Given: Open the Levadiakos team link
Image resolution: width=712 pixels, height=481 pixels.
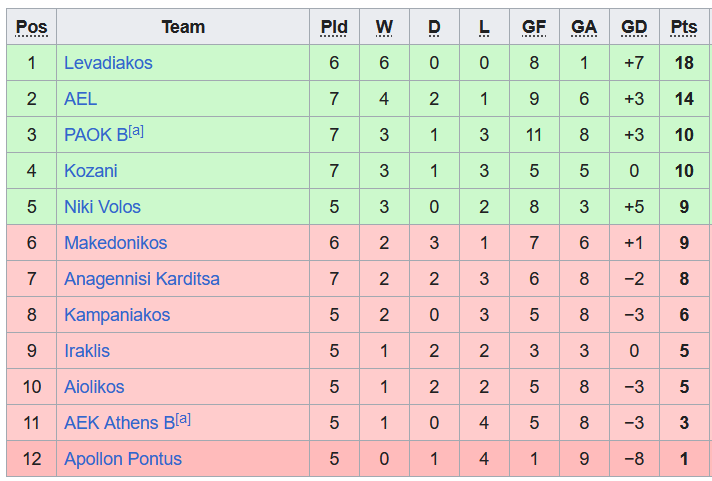Looking at the screenshot, I should pyautogui.click(x=108, y=63).
